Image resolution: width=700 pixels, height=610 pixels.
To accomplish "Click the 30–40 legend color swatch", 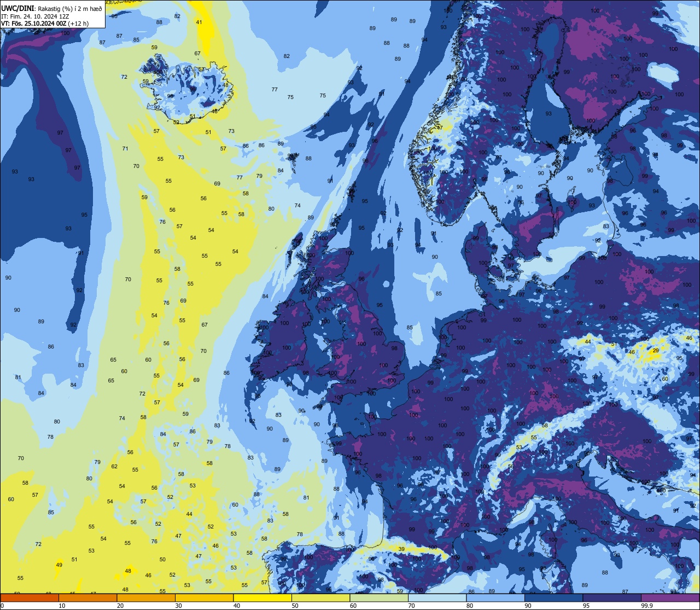I will coord(204,598).
